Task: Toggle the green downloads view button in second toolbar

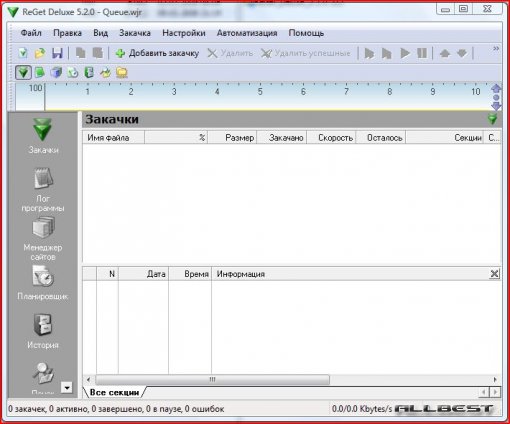Action: 23,72
